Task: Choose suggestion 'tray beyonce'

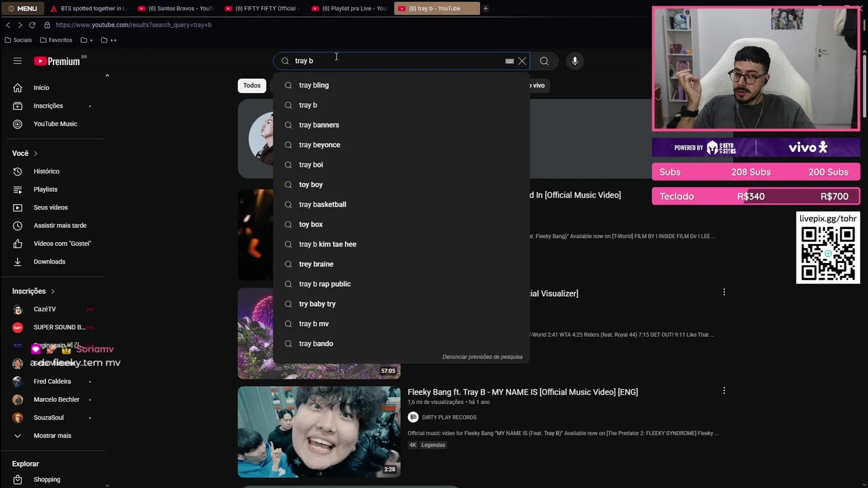Action: (401, 145)
